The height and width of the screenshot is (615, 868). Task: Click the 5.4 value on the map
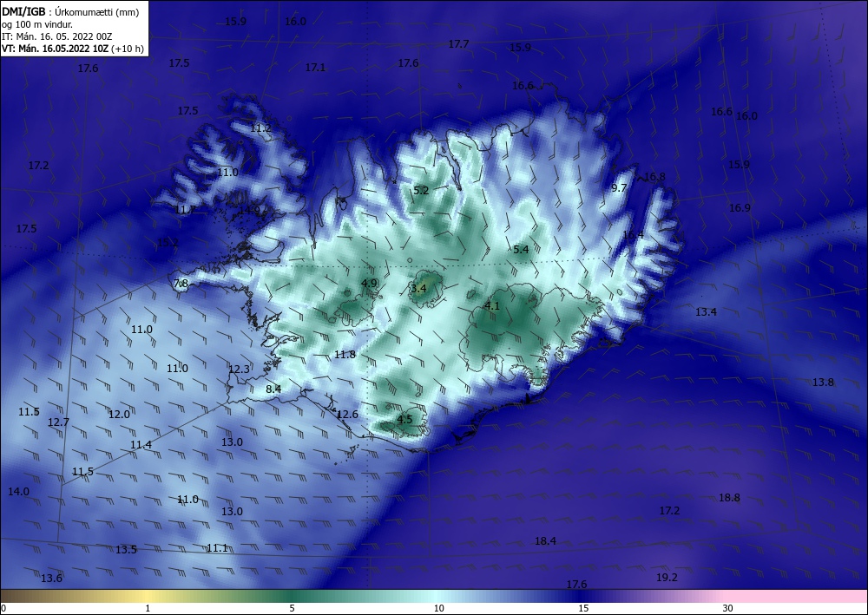pos(521,250)
